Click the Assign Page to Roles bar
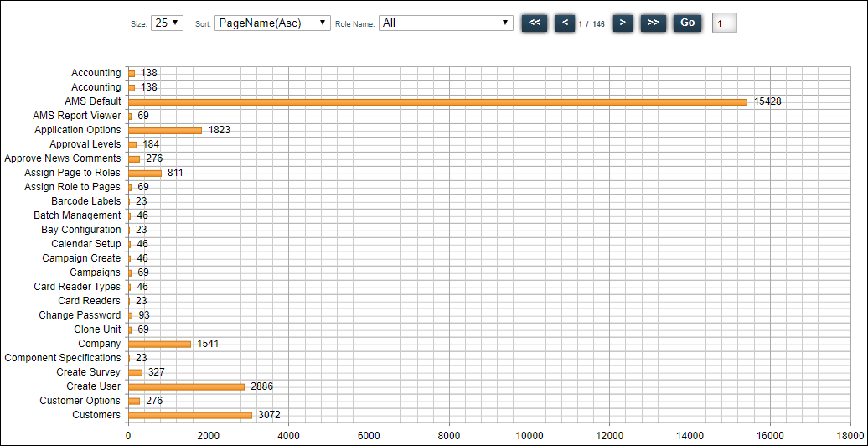 point(144,173)
